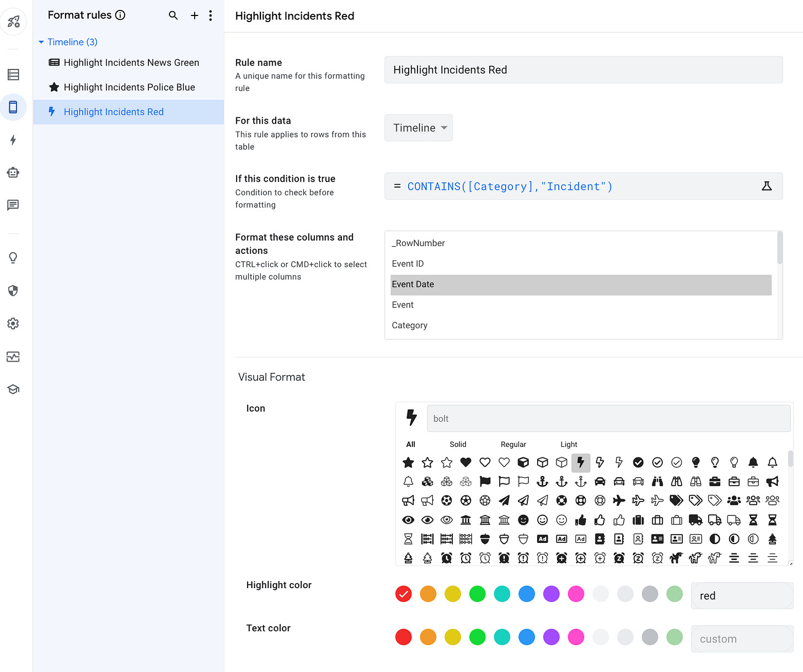
Task: Open the Views (phone) section
Action: tap(13, 107)
